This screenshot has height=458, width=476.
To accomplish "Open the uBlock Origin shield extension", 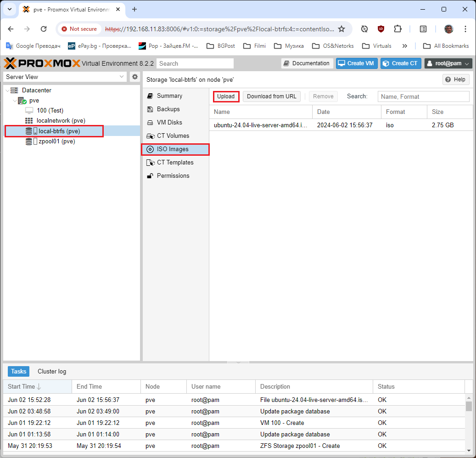I will click(x=381, y=29).
